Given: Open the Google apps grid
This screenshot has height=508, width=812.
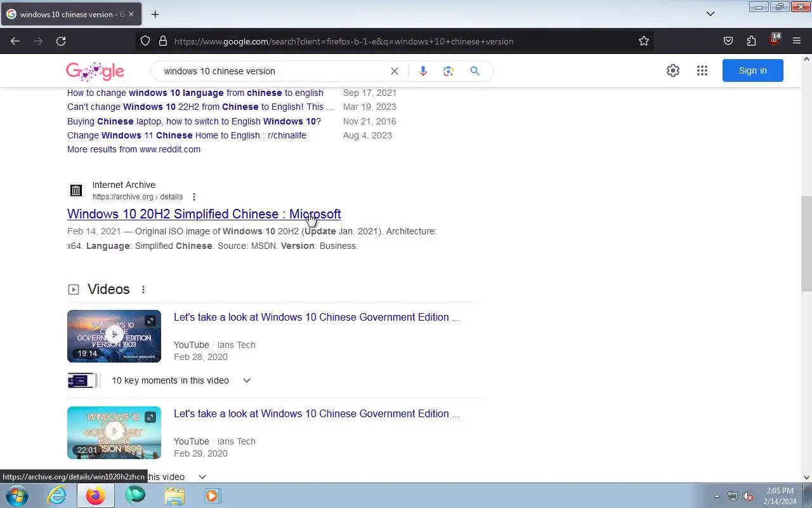Looking at the screenshot, I should (x=702, y=70).
